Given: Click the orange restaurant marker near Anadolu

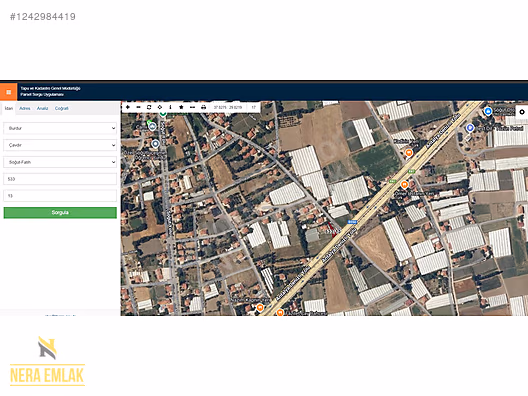Looking at the screenshot, I should pos(409,153).
